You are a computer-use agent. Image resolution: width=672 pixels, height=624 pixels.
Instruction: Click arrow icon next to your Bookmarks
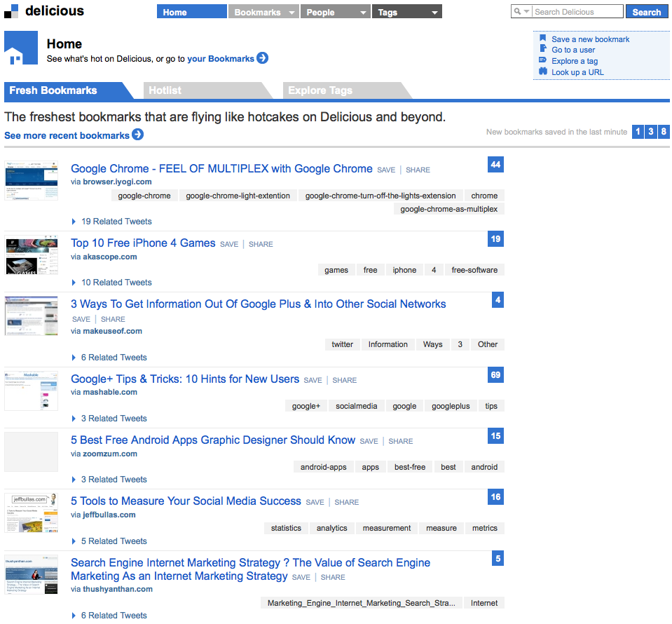coord(262,58)
